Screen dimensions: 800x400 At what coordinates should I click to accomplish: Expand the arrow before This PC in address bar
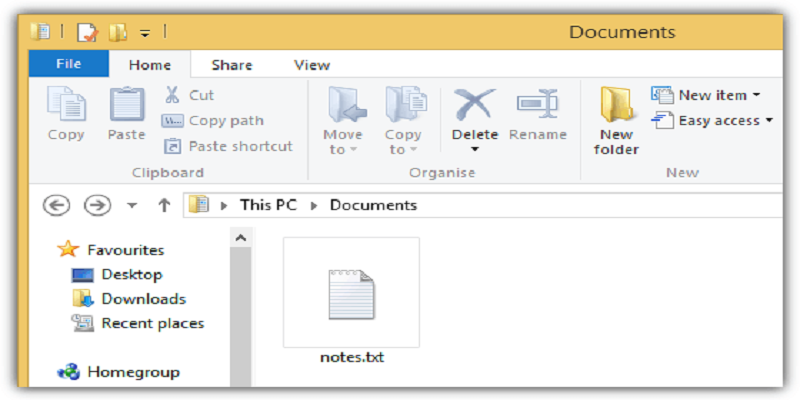(x=223, y=206)
